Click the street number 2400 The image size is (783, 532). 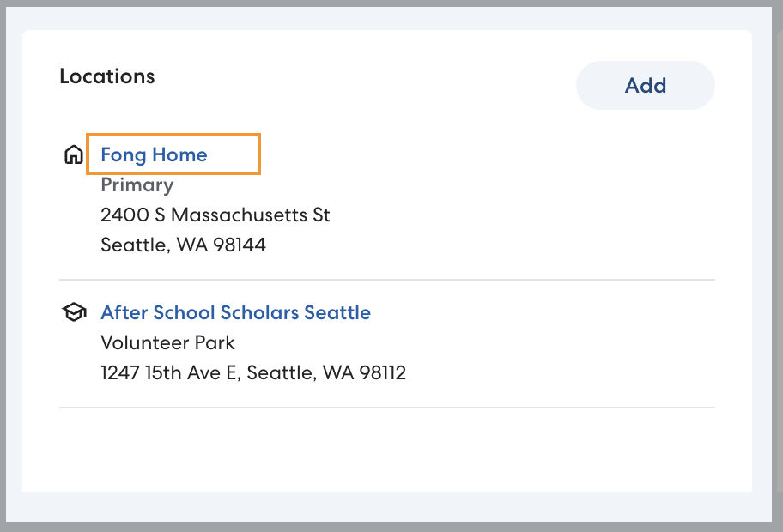click(x=124, y=215)
